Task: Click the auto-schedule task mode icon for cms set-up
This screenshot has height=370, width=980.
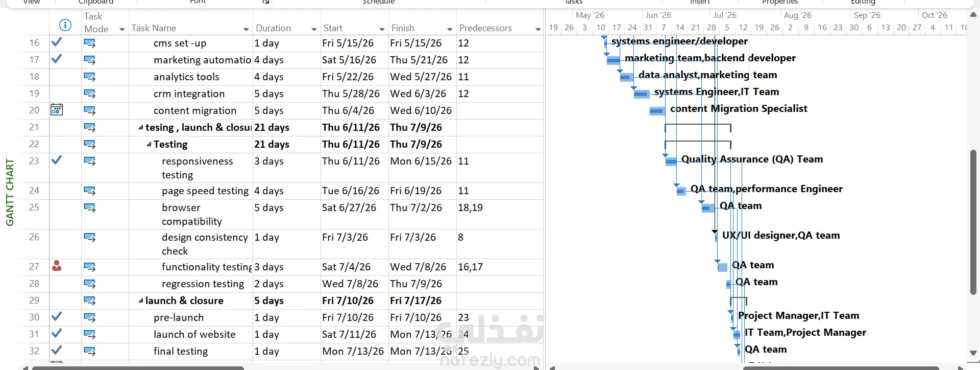Action: pyautogui.click(x=89, y=43)
